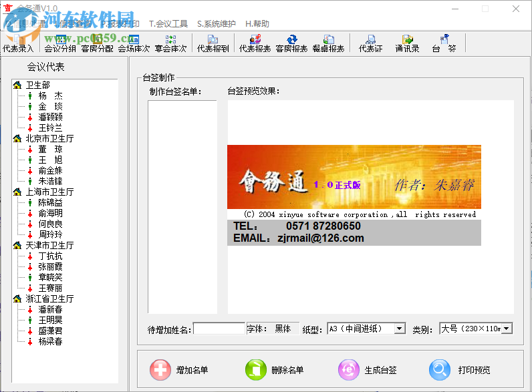Select delegate 章晓笑 in the tree
The height and width of the screenshot is (392, 532).
(x=50, y=277)
